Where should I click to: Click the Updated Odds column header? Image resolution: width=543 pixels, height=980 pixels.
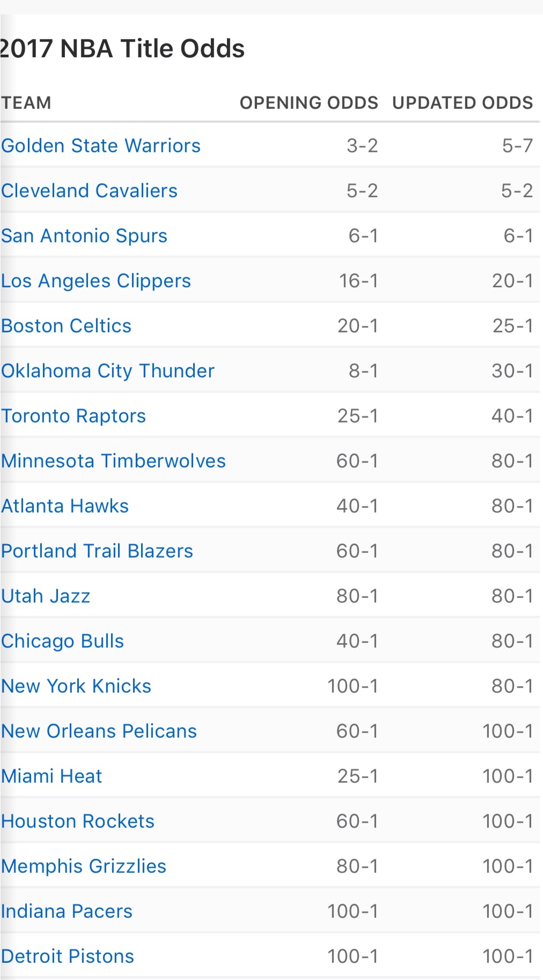(x=463, y=103)
